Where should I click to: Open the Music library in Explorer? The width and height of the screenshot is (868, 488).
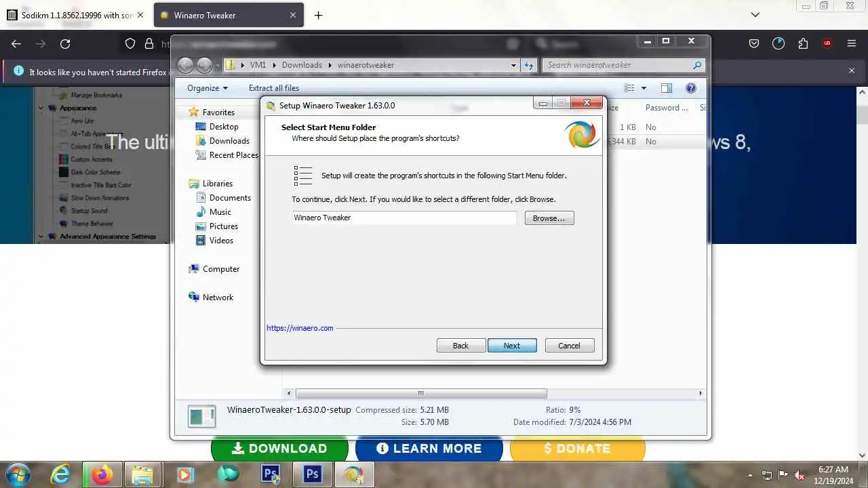(220, 212)
